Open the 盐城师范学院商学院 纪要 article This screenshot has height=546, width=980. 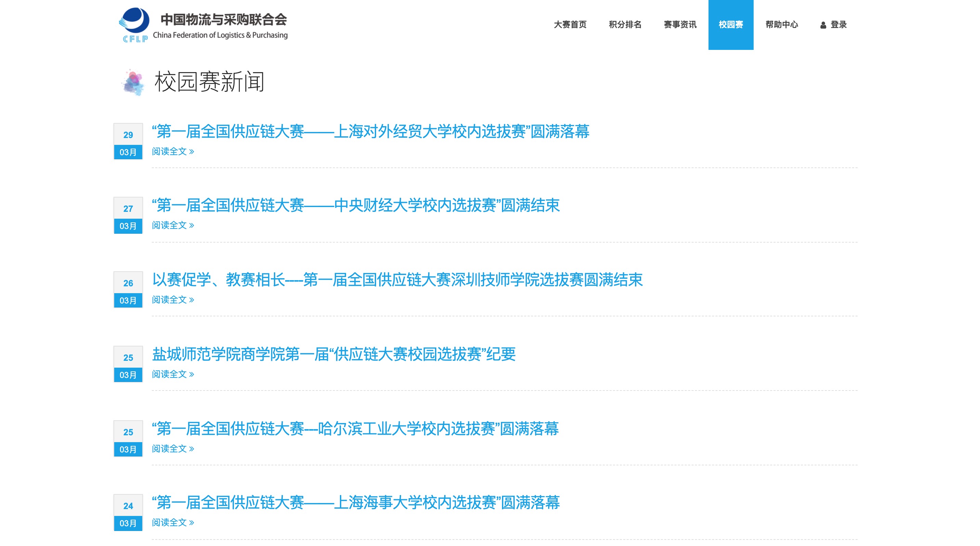point(334,354)
